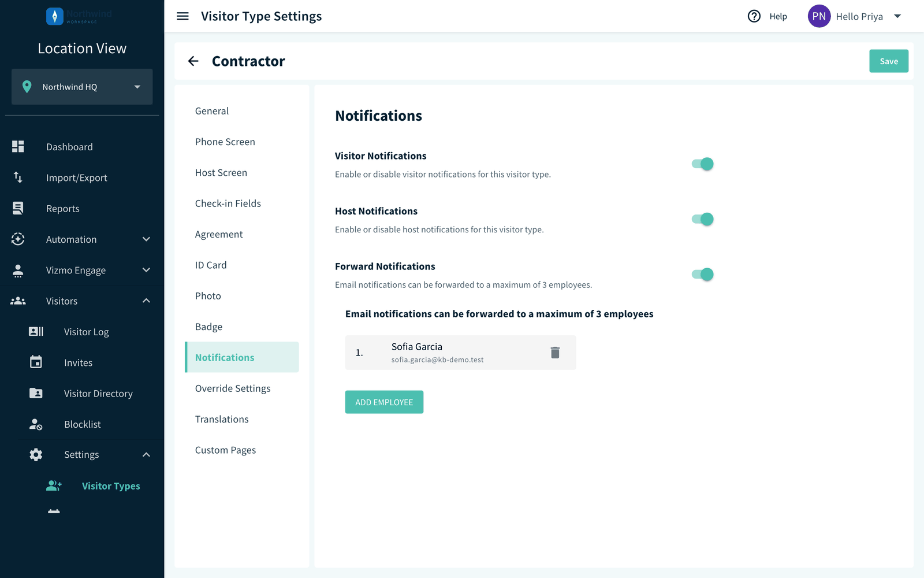The image size is (924, 578).
Task: Open the Badge settings tab
Action: (x=242, y=327)
